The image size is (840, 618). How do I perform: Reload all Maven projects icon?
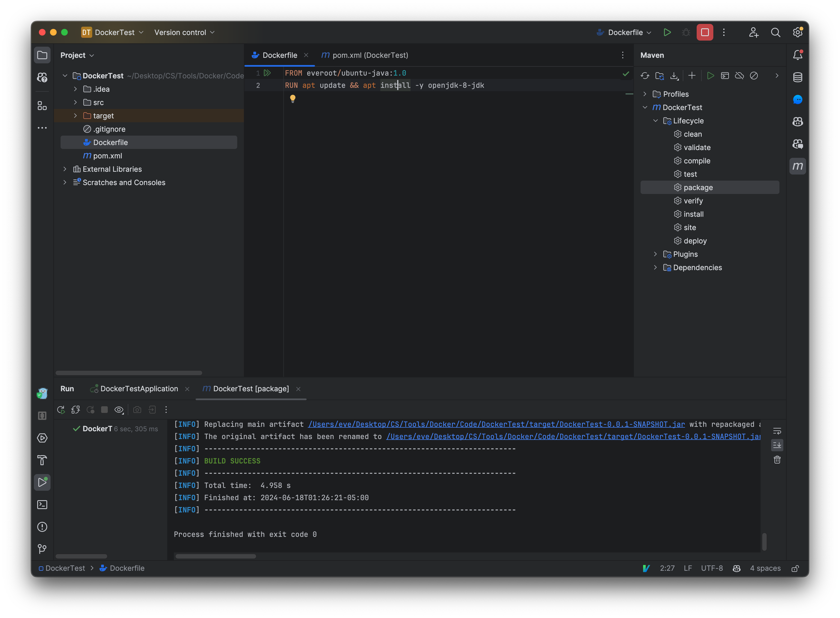pyautogui.click(x=645, y=76)
